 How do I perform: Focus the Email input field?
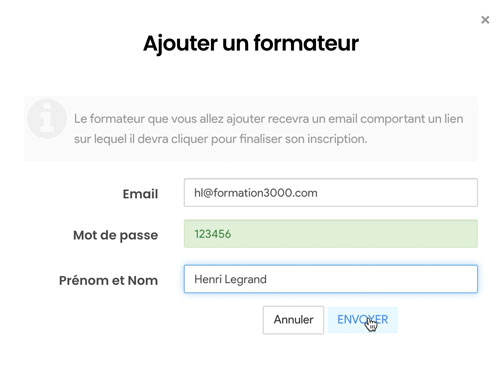[331, 193]
